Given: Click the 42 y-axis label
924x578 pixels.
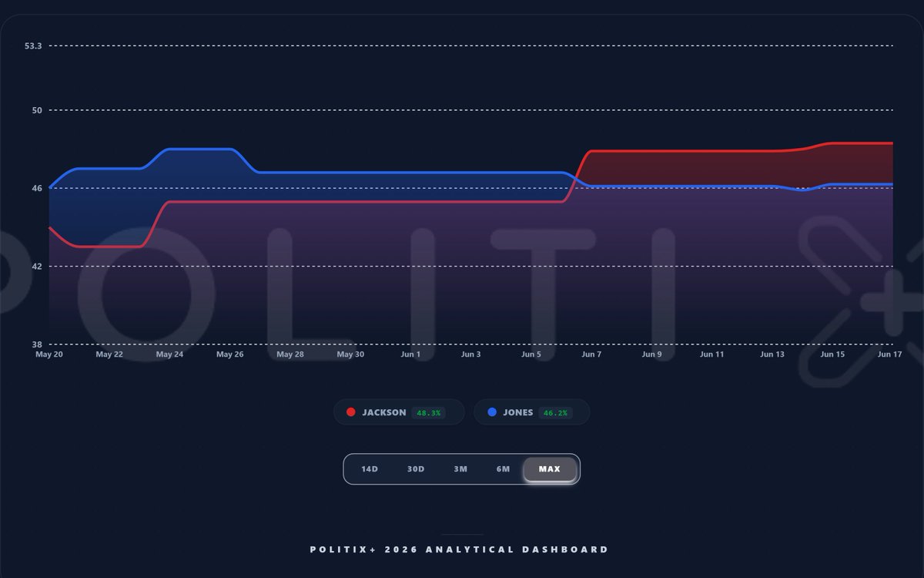Looking at the screenshot, I should point(36,267).
